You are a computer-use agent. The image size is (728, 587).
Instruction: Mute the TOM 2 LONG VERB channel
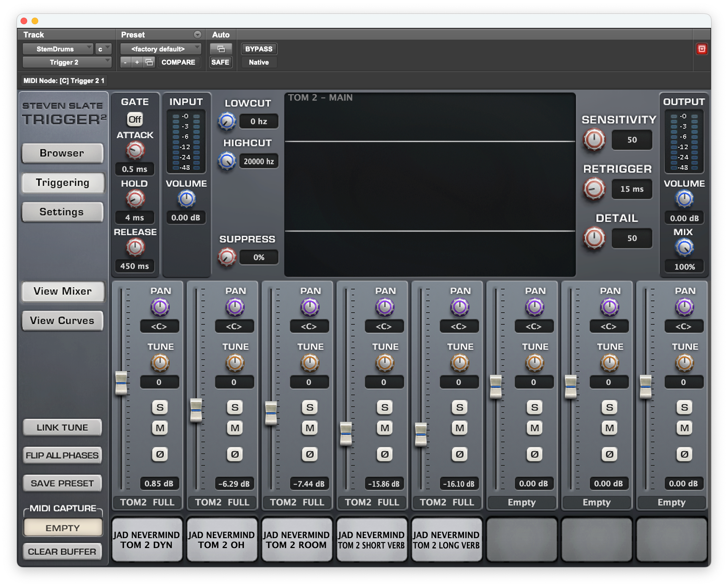click(x=459, y=428)
